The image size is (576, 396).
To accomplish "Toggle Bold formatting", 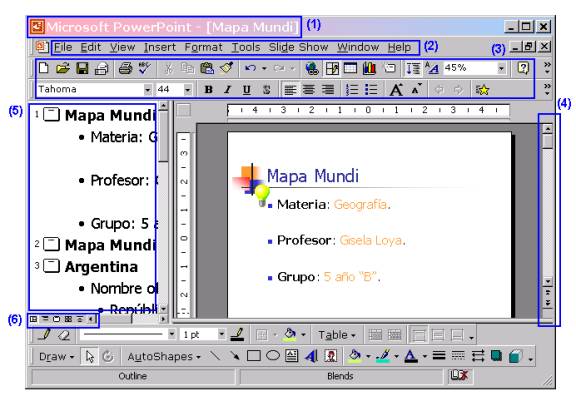I will click(208, 89).
